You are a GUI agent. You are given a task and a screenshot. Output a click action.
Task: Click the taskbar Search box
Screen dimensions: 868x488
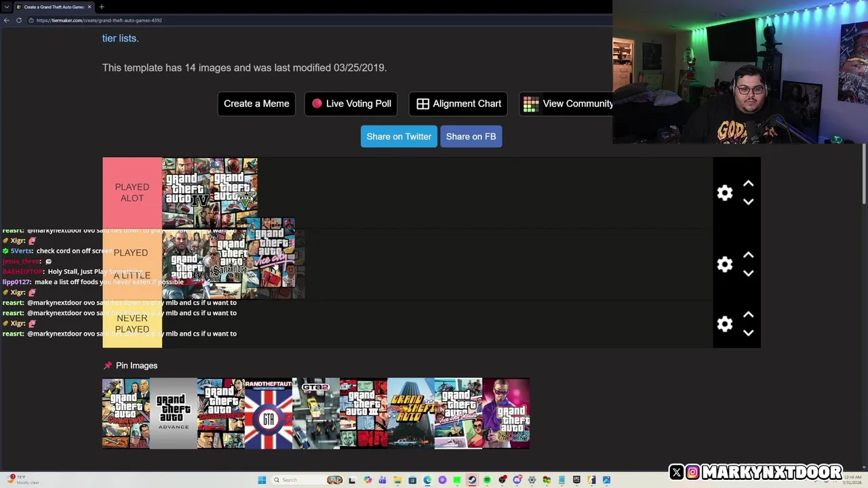(307, 480)
